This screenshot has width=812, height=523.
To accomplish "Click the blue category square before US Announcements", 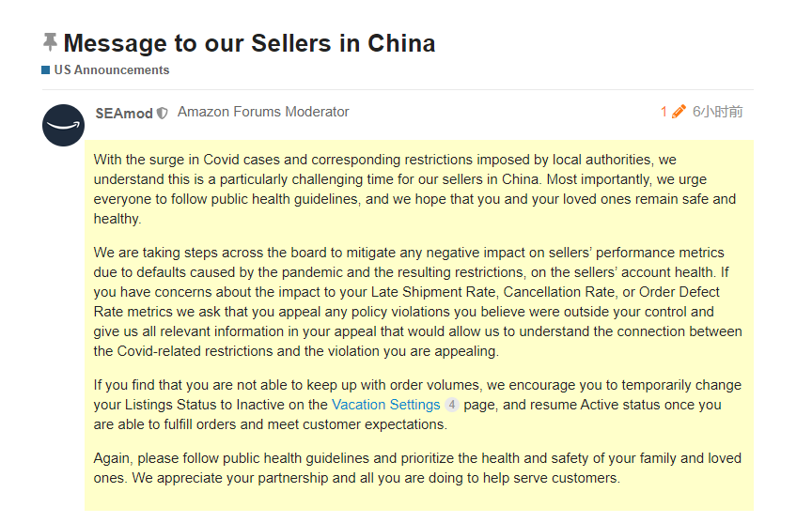I will (x=45, y=70).
